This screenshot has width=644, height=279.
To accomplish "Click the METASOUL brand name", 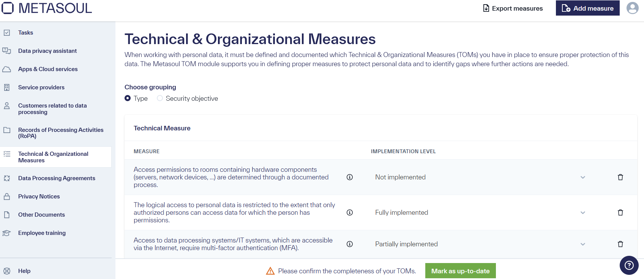I will coord(55,8).
